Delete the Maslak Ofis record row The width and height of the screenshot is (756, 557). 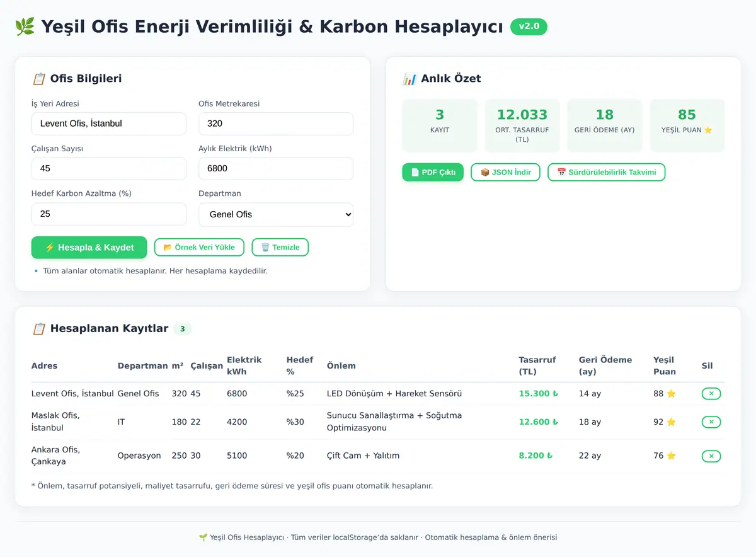(x=711, y=422)
